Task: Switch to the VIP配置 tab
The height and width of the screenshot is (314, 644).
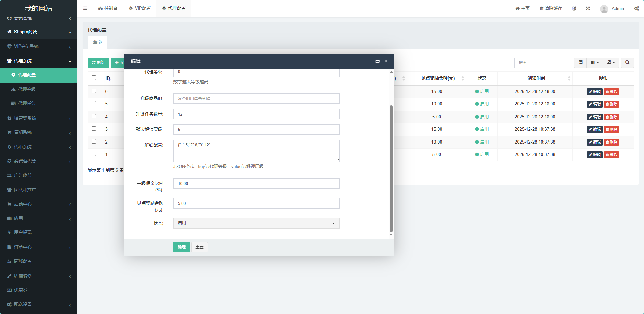Action: [140, 8]
